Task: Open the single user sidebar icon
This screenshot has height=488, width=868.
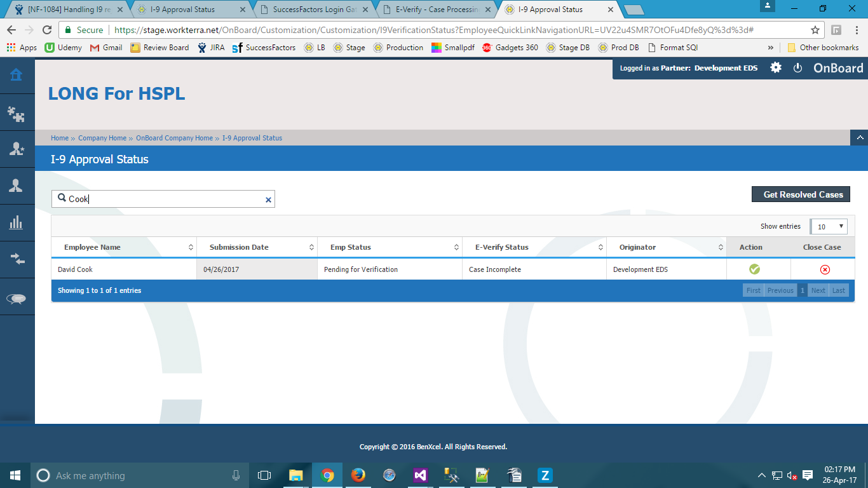Action: 17,186
